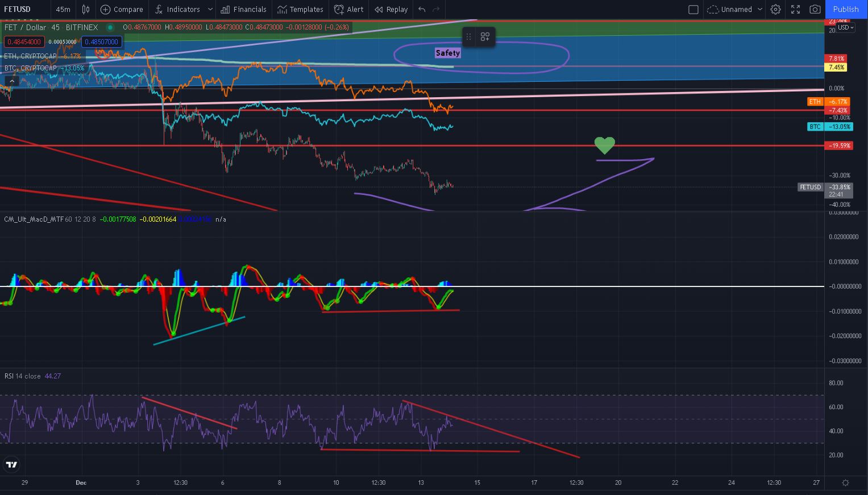
Task: Click the spread value 0.00053000
Action: tap(63, 41)
